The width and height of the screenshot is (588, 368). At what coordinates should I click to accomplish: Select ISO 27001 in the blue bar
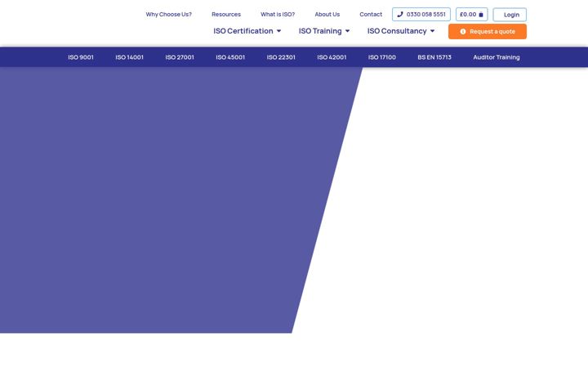pyautogui.click(x=180, y=57)
